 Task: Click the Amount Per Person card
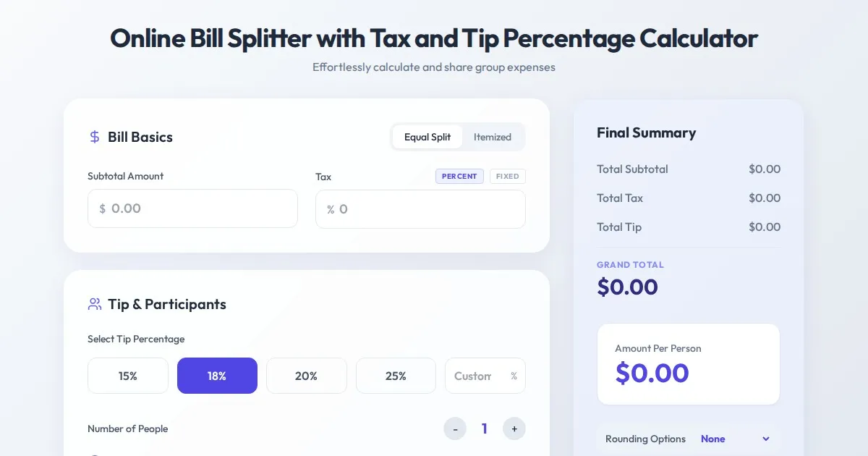pyautogui.click(x=688, y=363)
